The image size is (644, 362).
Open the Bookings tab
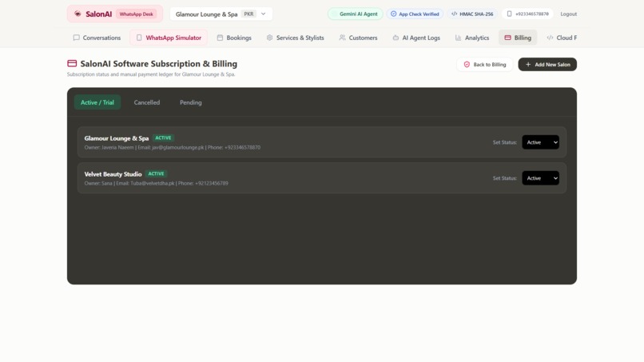234,38
